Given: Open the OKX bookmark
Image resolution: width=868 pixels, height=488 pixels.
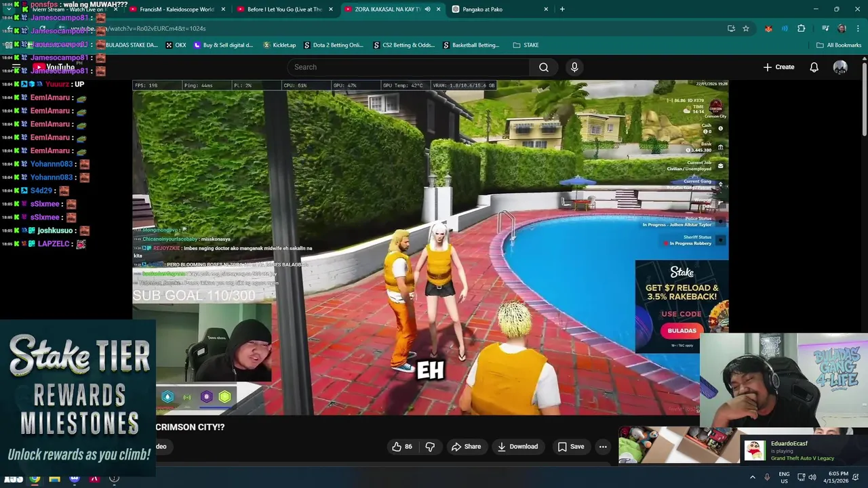Looking at the screenshot, I should (175, 45).
